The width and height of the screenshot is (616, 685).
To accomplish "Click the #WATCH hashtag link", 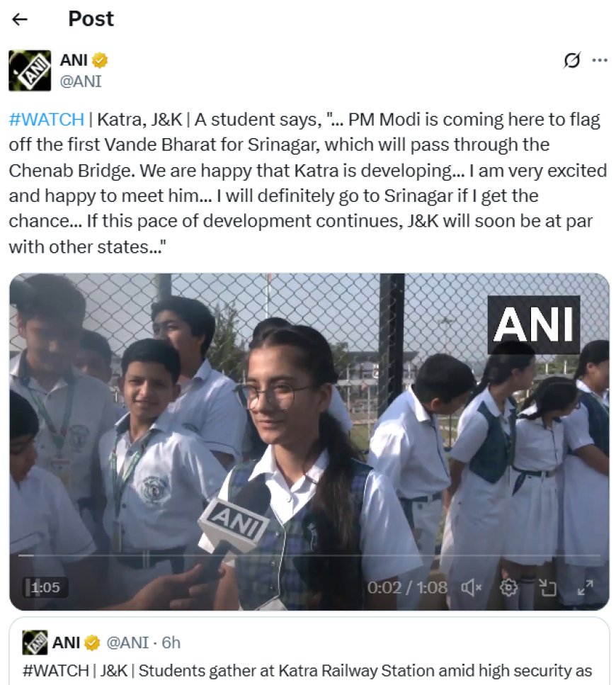I will (x=46, y=119).
